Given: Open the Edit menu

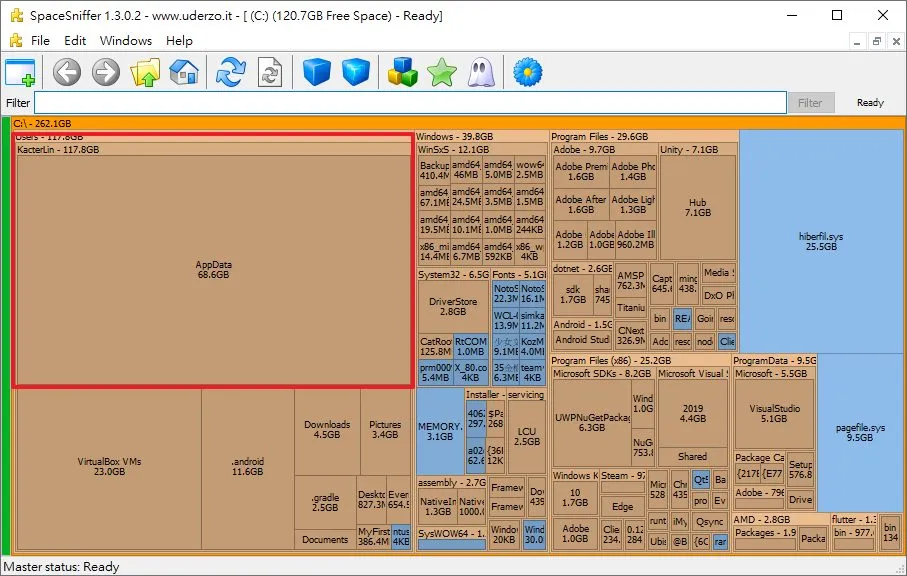Looking at the screenshot, I should point(75,40).
